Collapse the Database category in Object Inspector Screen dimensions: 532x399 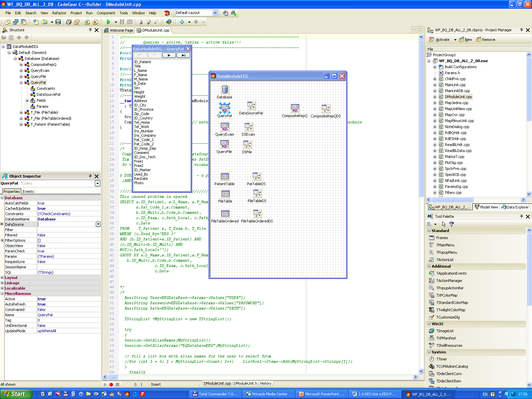[x=2, y=198]
